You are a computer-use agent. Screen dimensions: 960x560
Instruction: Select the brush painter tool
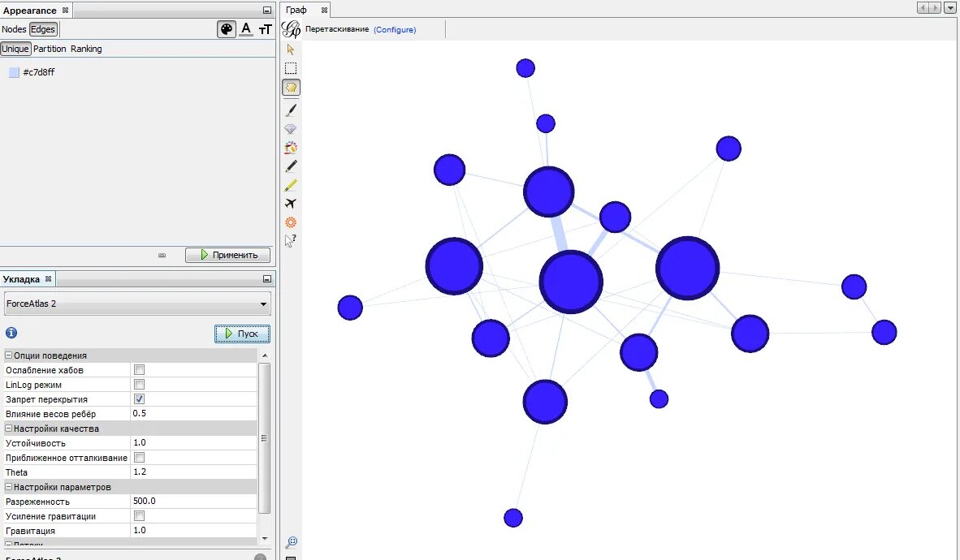(x=291, y=110)
